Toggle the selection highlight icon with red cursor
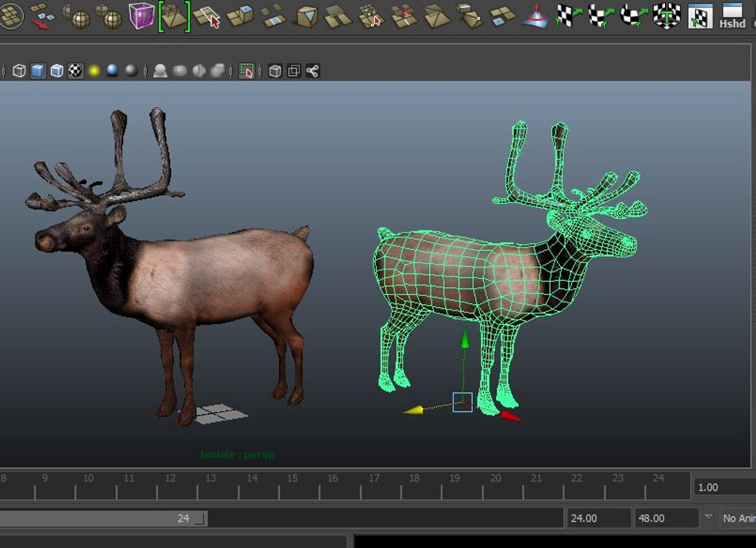756x548 pixels. (247, 71)
